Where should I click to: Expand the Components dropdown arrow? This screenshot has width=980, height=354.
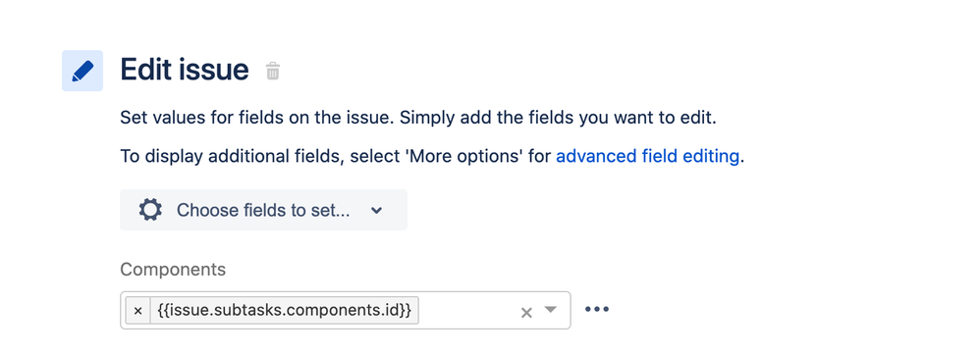[x=550, y=309]
